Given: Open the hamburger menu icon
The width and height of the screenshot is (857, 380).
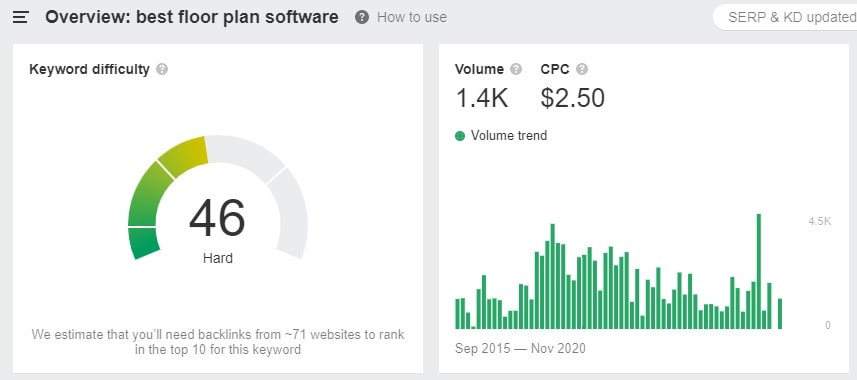Looking at the screenshot, I should coord(21,17).
